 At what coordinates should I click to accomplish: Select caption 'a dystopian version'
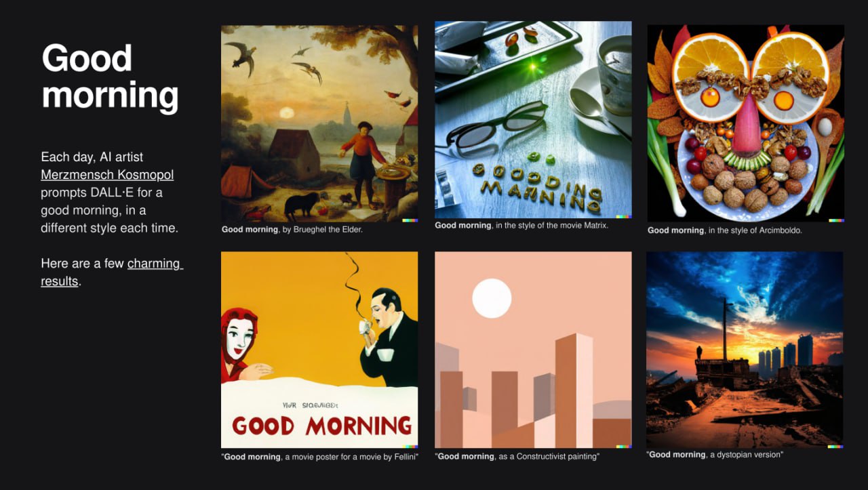point(746,455)
